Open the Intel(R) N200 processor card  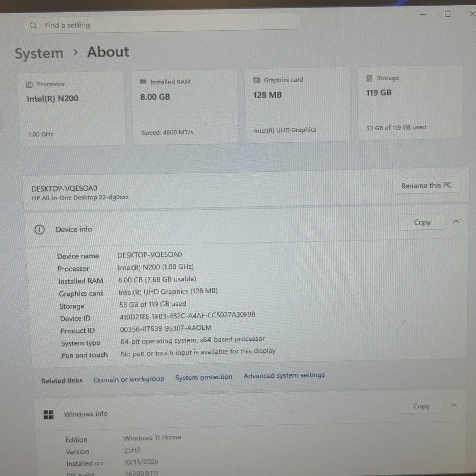tap(73, 109)
